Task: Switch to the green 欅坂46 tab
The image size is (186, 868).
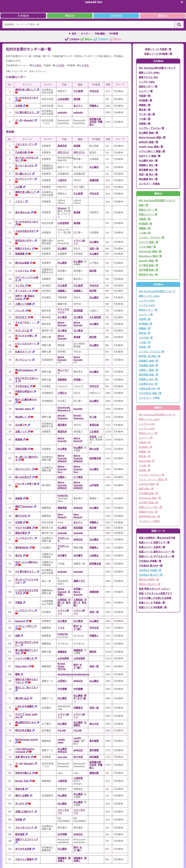Action: [70, 15]
